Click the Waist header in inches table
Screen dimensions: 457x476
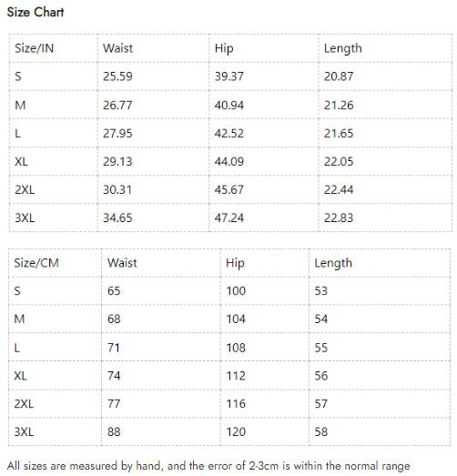pos(117,48)
